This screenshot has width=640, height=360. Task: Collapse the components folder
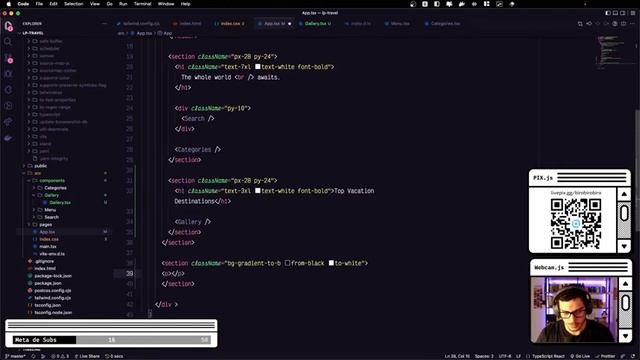(x=52, y=180)
